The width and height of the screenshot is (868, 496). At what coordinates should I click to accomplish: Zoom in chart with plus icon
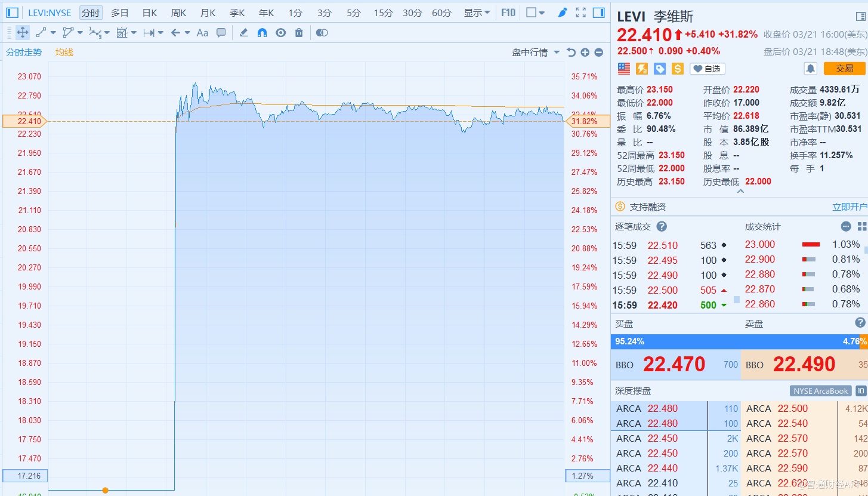click(585, 53)
